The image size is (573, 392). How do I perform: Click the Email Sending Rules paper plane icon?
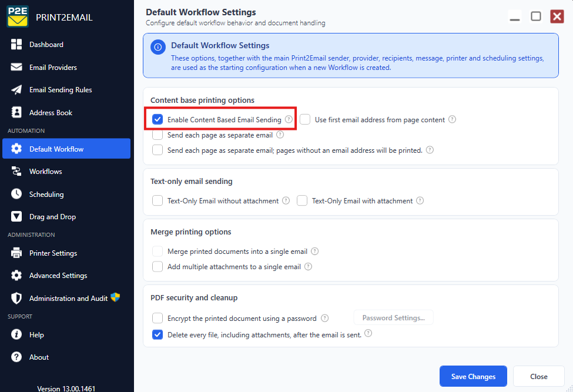point(16,89)
